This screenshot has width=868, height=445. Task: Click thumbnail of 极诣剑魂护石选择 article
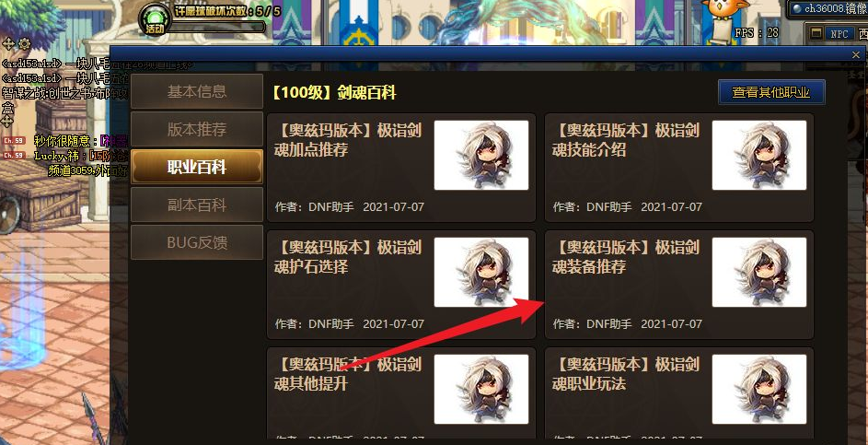[481, 272]
